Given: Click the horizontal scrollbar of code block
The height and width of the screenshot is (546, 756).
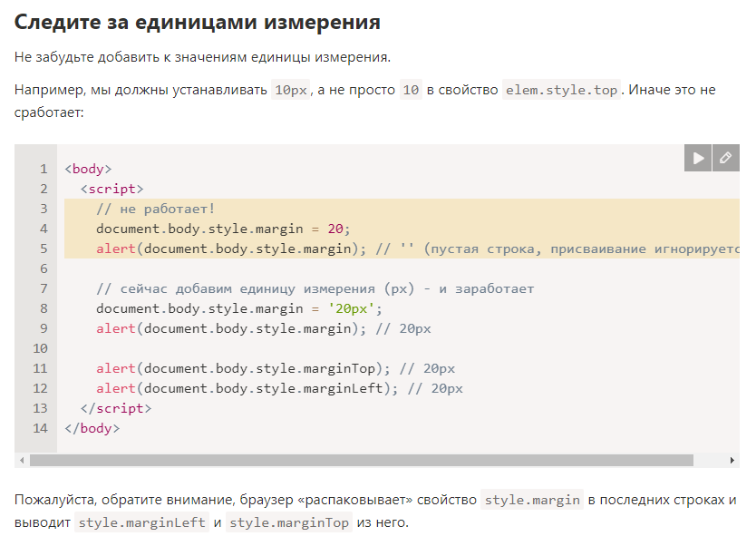Looking at the screenshot, I should click(362, 460).
